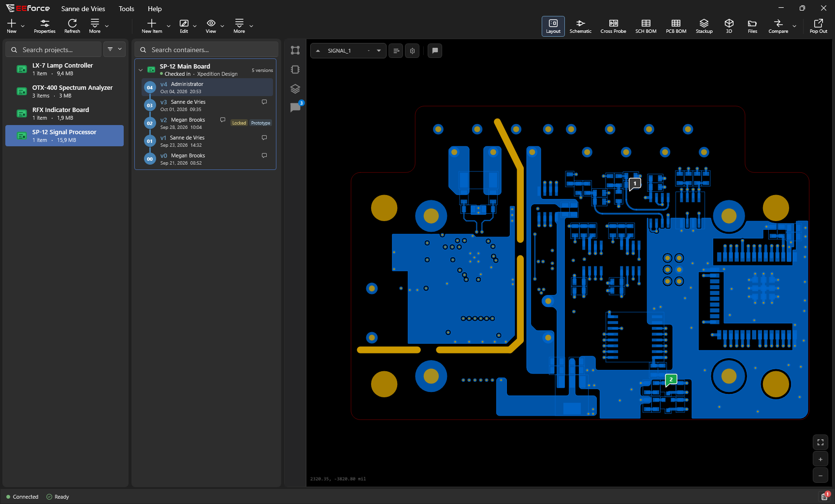This screenshot has width=835, height=504.
Task: Switch to Schematic view
Action: pyautogui.click(x=580, y=26)
